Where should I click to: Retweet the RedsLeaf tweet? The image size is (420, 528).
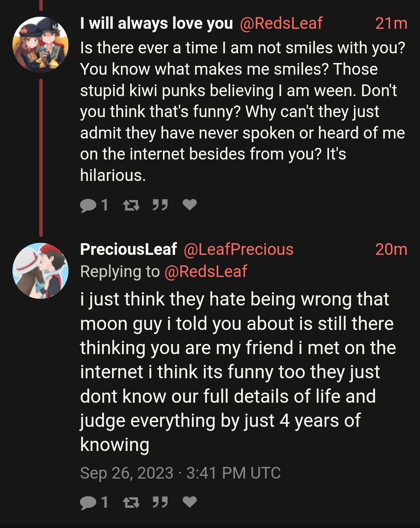131,205
